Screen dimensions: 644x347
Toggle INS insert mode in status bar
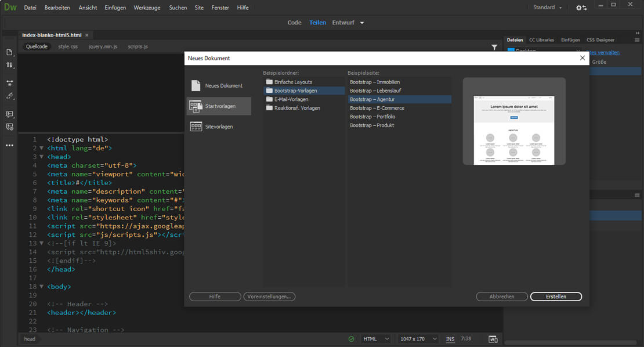click(450, 339)
